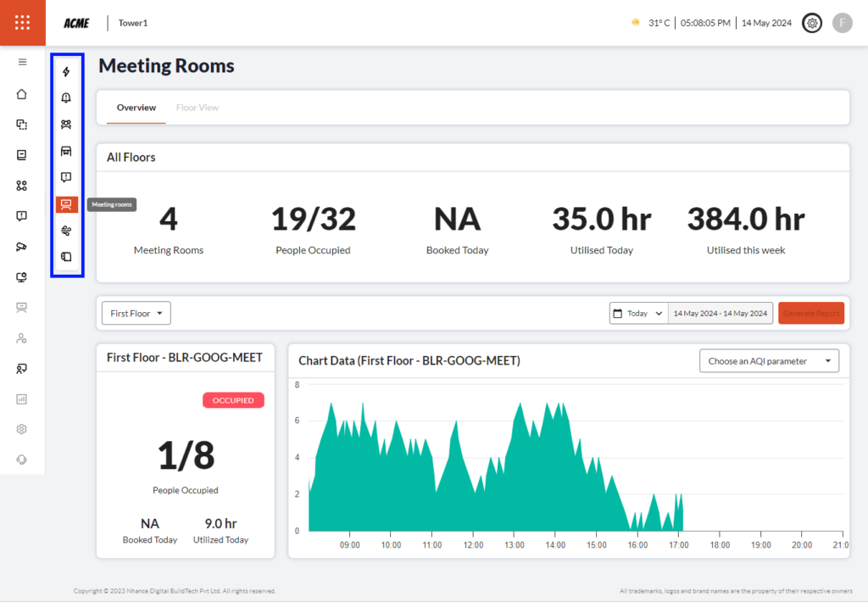The width and height of the screenshot is (868, 602).
Task: Click the OCCUPIED status badge
Action: click(x=233, y=400)
